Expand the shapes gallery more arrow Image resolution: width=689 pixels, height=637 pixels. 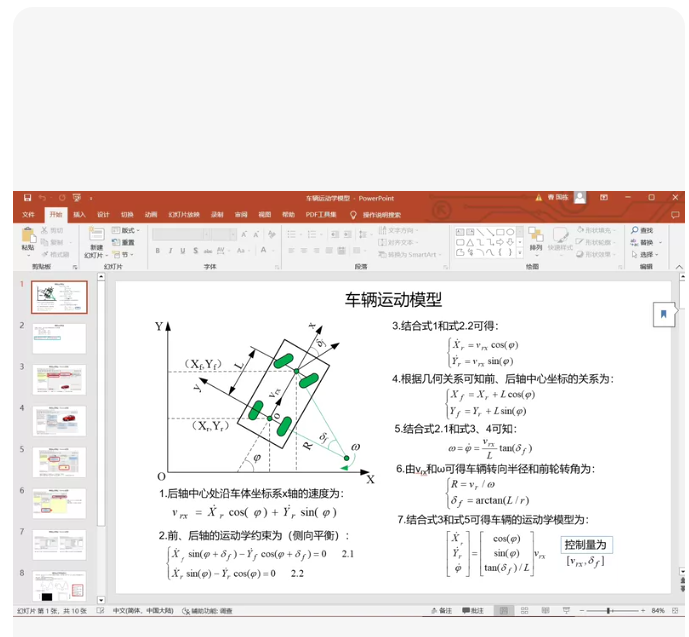click(520, 253)
